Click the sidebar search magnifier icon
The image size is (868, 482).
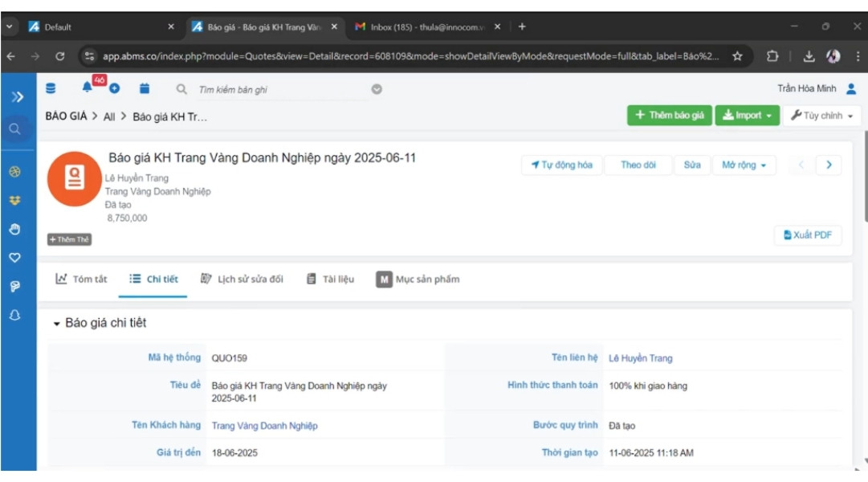[14, 129]
